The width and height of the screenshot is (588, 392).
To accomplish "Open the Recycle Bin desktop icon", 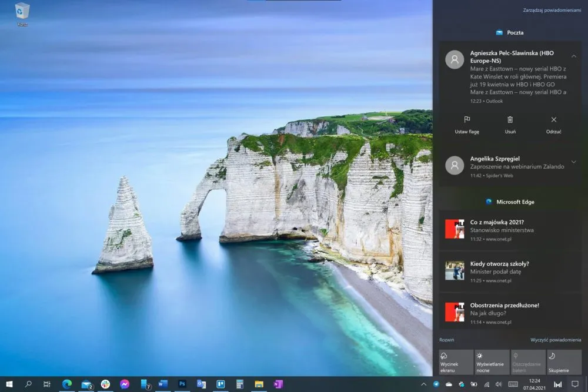I will tap(22, 14).
